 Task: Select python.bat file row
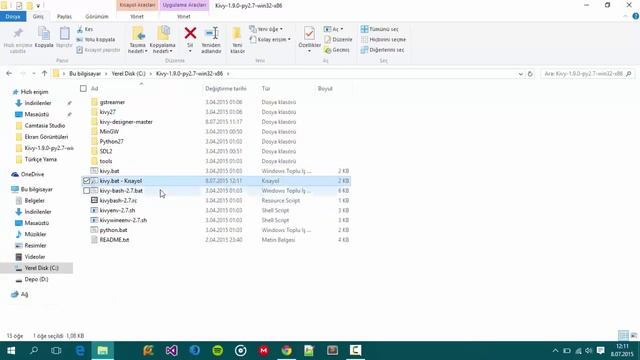(216, 230)
